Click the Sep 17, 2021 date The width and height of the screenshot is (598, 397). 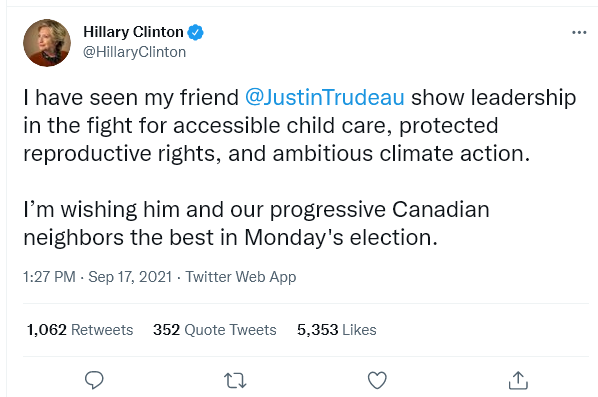(130, 277)
